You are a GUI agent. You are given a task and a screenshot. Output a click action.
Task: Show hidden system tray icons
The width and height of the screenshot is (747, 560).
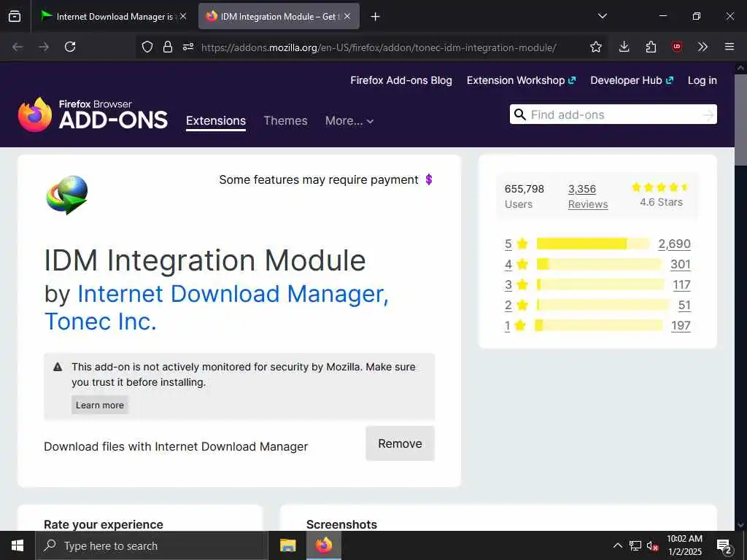pos(617,545)
